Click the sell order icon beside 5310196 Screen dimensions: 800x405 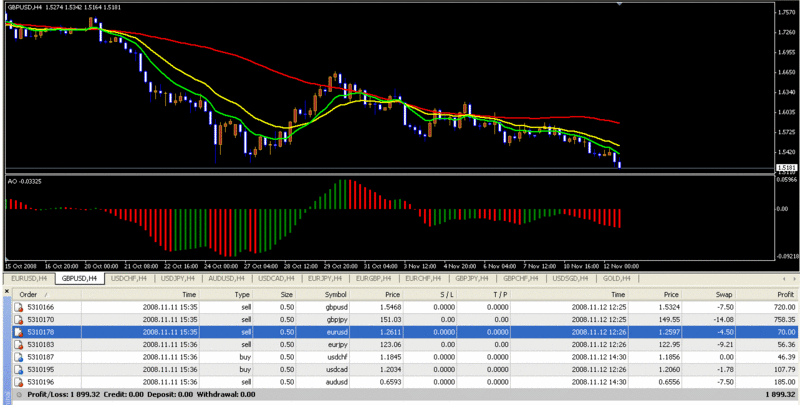(x=18, y=382)
